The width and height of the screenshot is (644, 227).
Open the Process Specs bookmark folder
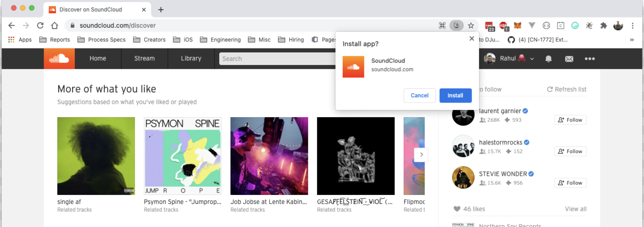click(102, 40)
